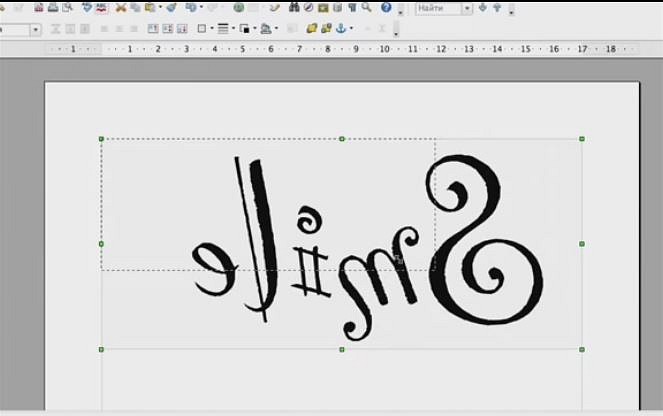Open the page preview
The height and width of the screenshot is (416, 663).
67,7
